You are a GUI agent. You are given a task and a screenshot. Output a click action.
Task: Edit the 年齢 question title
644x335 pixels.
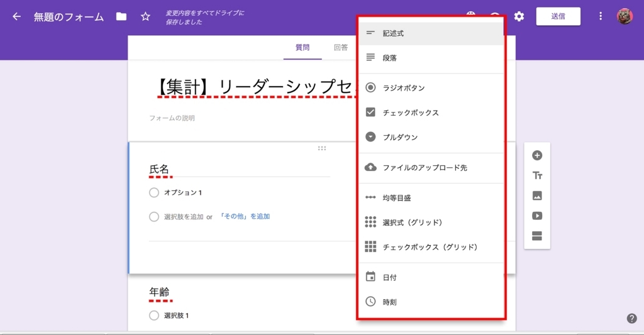[x=159, y=292]
